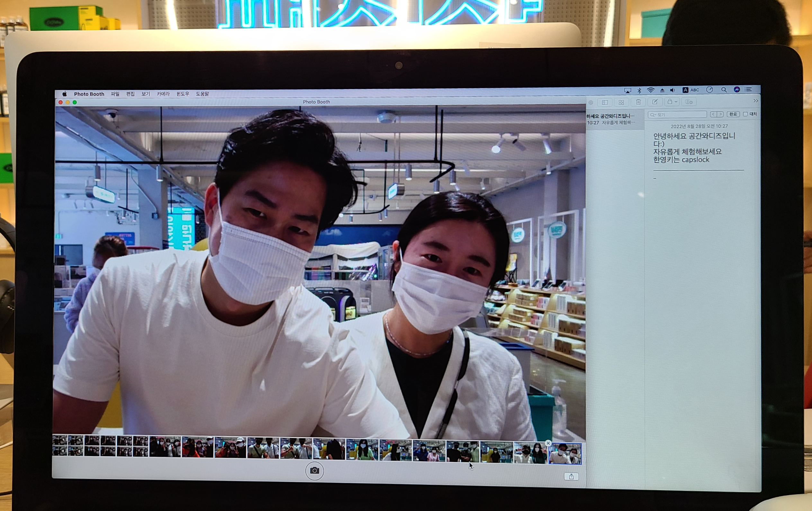Select the thumbnail with woman in green top
The width and height of the screenshot is (812, 511).
coord(362,449)
